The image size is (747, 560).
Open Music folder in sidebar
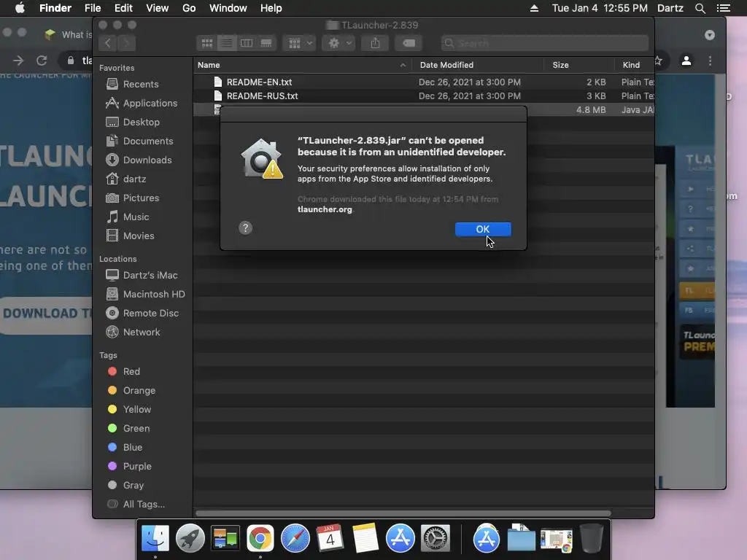pos(136,217)
